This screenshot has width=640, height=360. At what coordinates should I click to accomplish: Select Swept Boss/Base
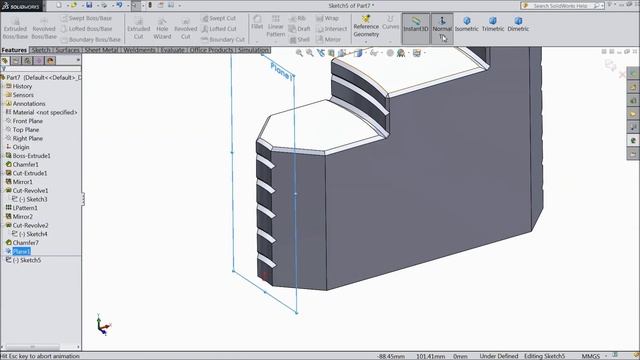86,18
